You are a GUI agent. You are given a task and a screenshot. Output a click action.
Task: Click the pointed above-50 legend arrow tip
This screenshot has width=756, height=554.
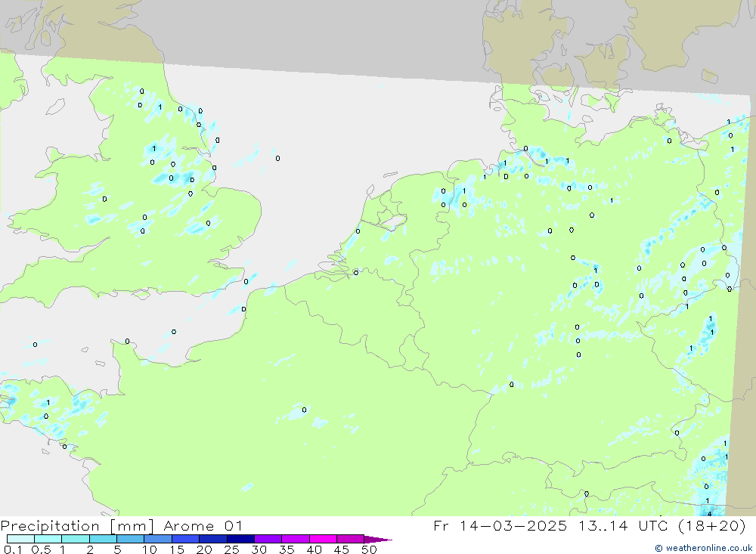[x=379, y=540]
